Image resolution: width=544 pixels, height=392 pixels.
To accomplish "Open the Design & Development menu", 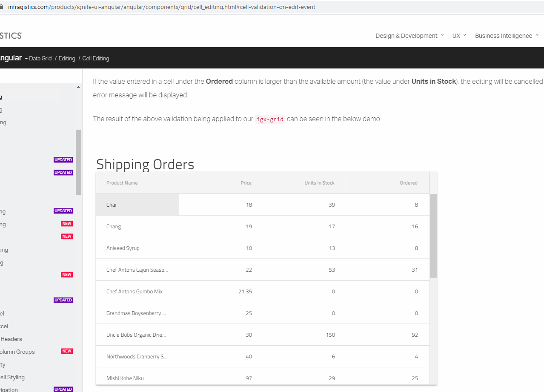I will pos(406,36).
